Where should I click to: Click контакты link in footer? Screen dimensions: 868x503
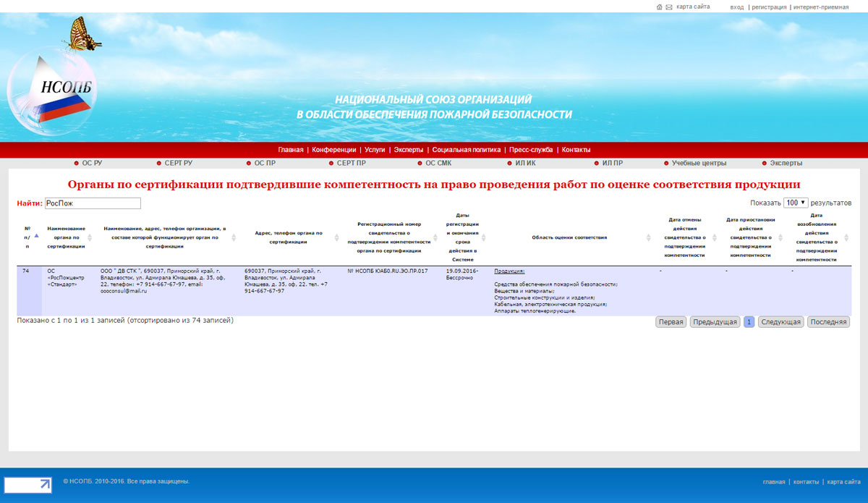pyautogui.click(x=806, y=482)
